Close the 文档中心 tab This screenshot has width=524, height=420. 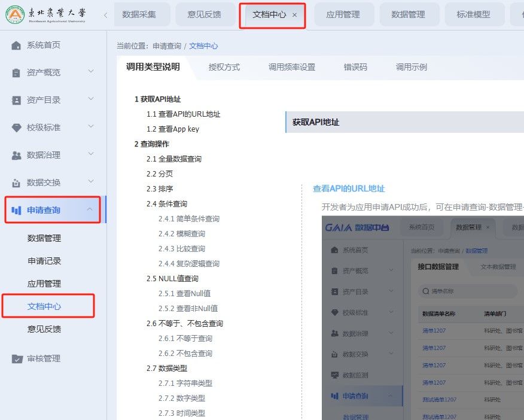click(294, 15)
